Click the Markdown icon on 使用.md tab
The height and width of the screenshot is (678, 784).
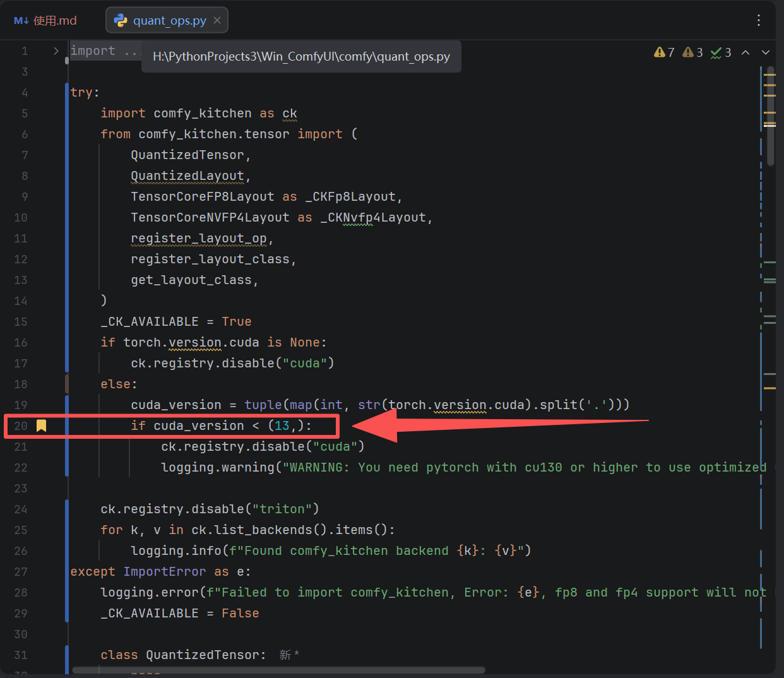[21, 20]
